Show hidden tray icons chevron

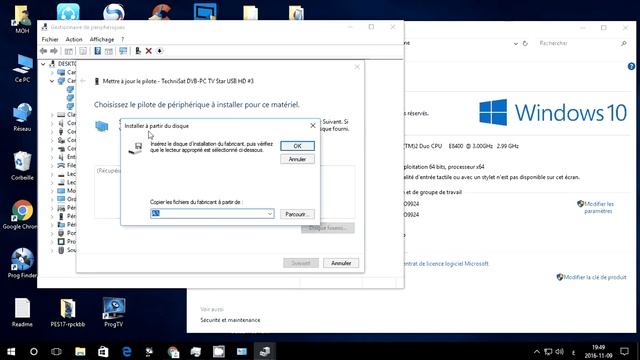coord(536,352)
